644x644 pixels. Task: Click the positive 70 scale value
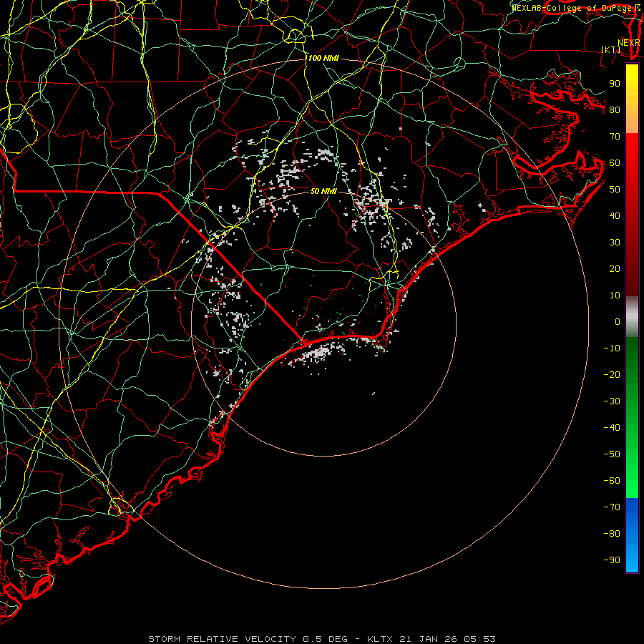615,137
